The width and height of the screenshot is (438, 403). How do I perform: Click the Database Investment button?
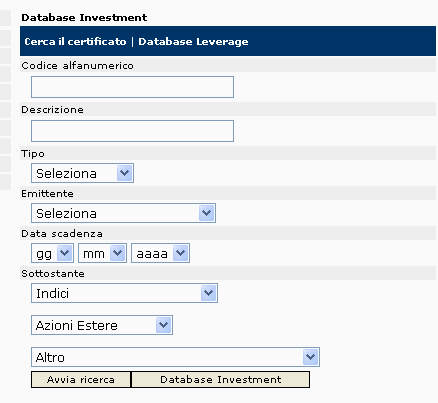(221, 380)
